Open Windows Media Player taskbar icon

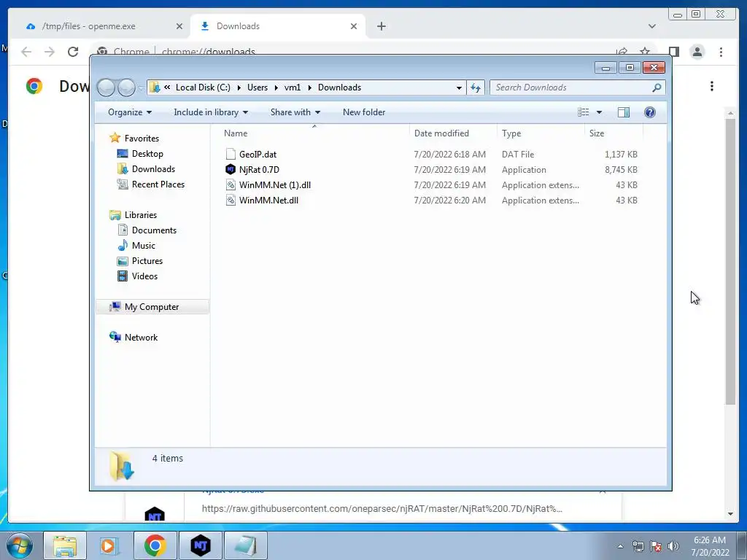tap(109, 545)
